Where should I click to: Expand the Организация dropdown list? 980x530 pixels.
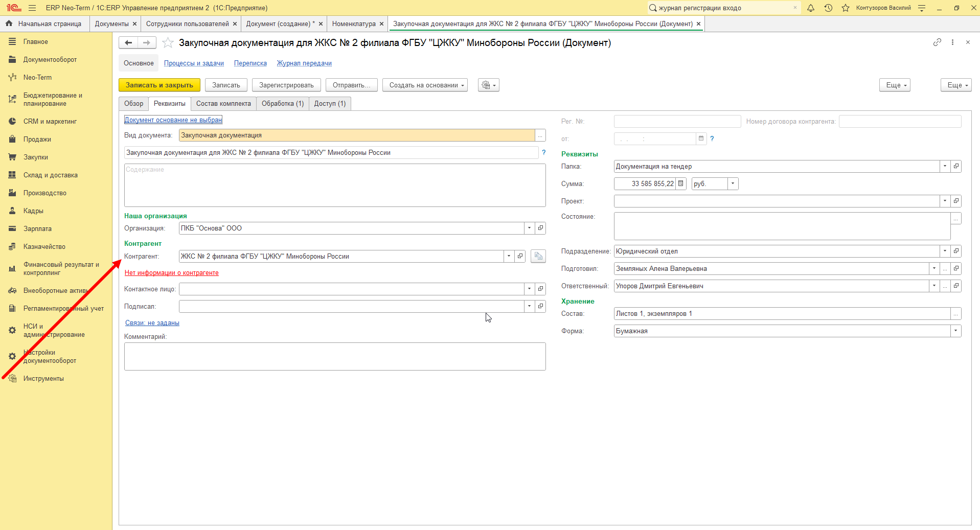530,228
